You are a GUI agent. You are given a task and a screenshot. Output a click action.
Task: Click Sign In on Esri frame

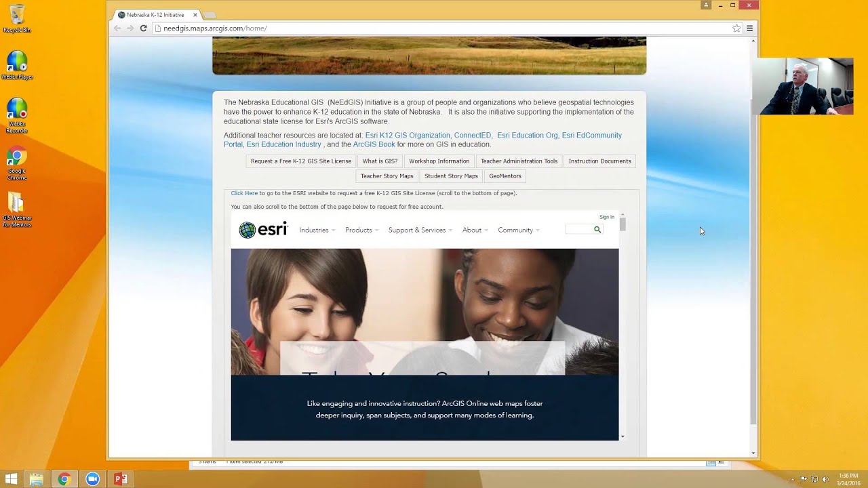tap(607, 217)
